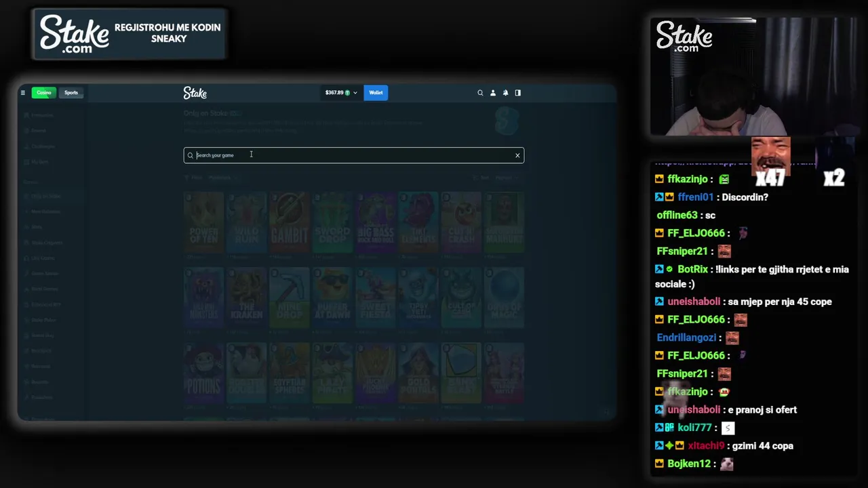Open the Mine Drop game thumbnail
868x488 pixels.
(290, 298)
